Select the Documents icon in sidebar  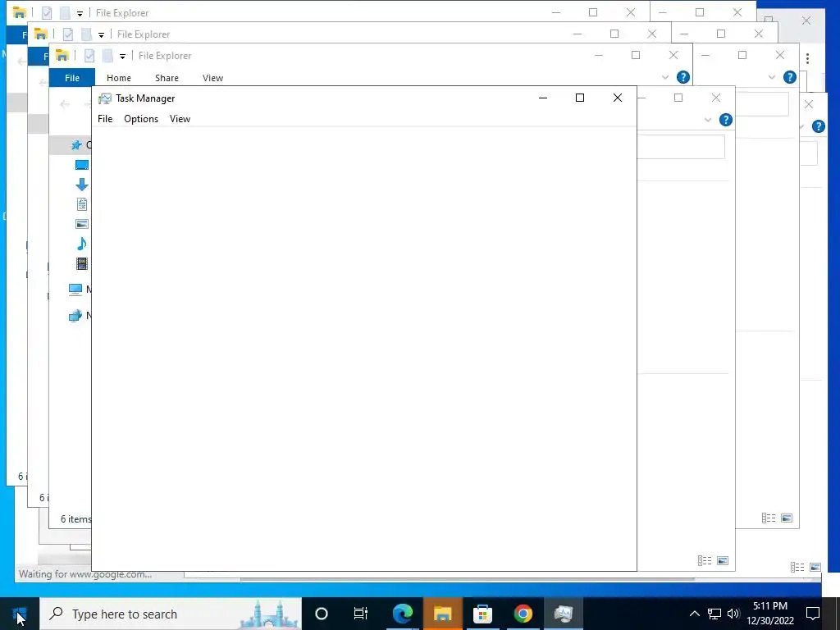82,204
